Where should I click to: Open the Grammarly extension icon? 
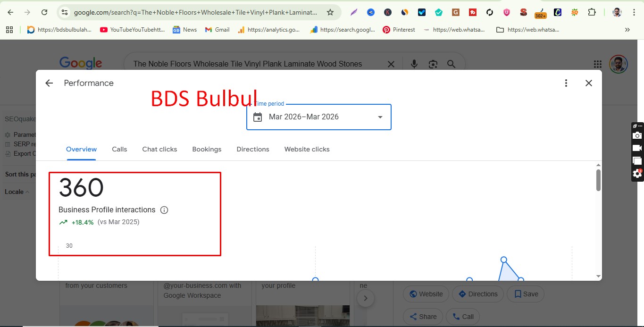(438, 12)
